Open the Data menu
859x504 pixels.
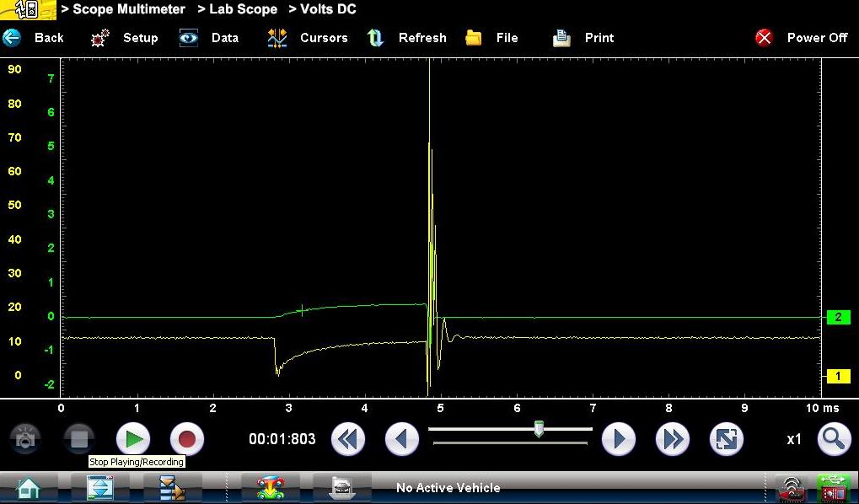click(x=209, y=38)
